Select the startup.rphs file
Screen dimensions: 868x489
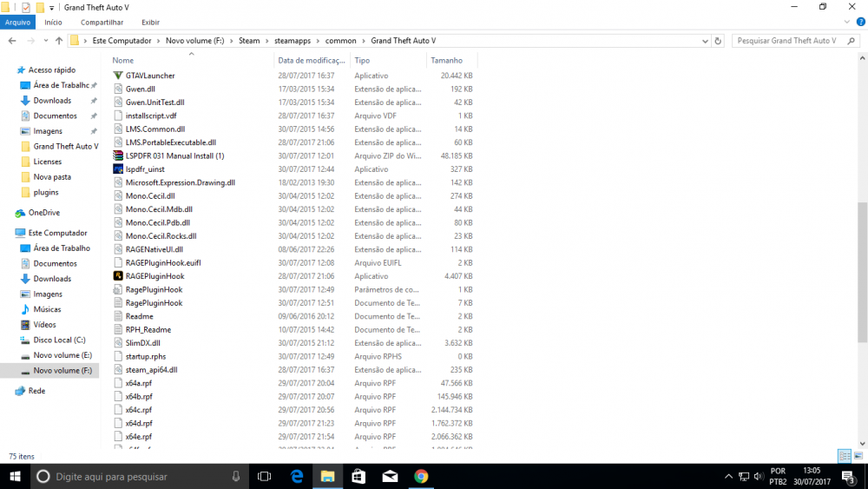coord(146,356)
